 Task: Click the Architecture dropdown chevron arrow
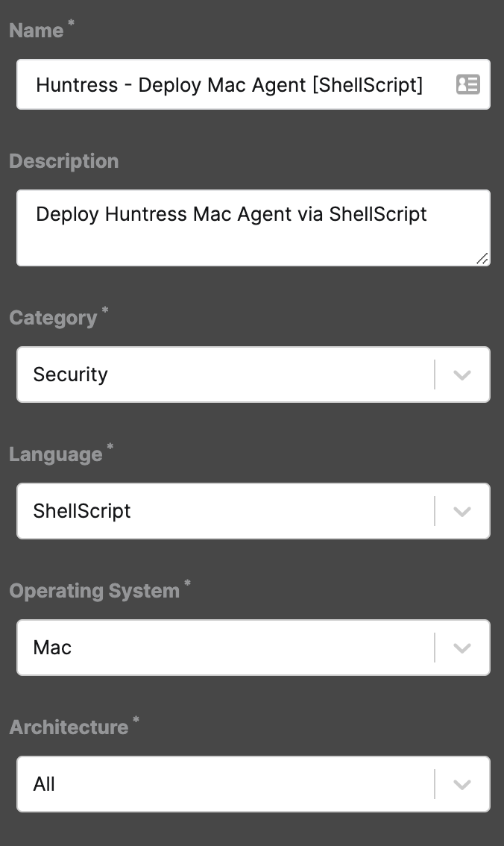point(462,785)
